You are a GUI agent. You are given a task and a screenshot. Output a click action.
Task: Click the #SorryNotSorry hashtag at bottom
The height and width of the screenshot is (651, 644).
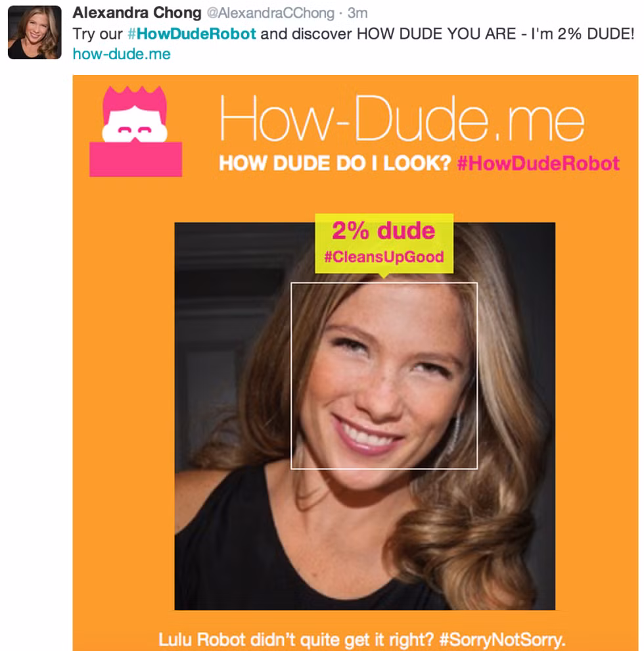[502, 640]
